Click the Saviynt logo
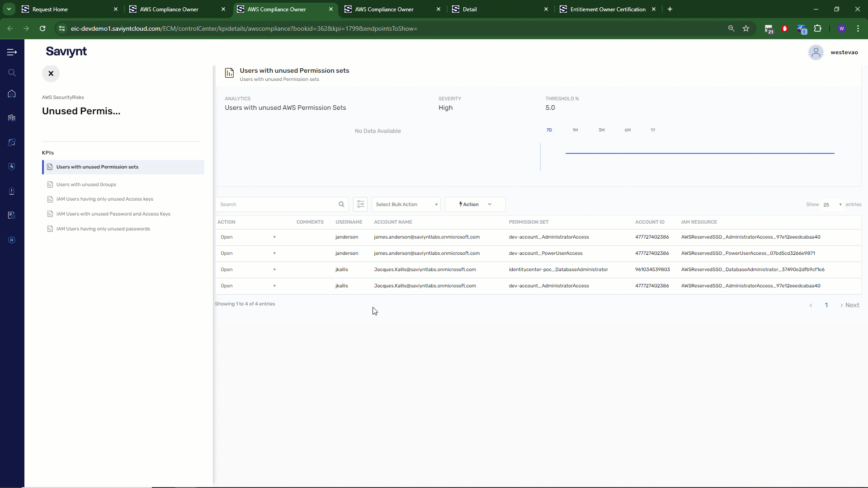868x488 pixels. point(66,52)
